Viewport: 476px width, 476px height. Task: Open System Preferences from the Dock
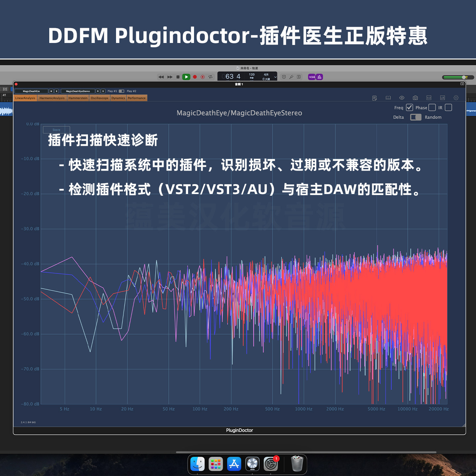[271, 464]
